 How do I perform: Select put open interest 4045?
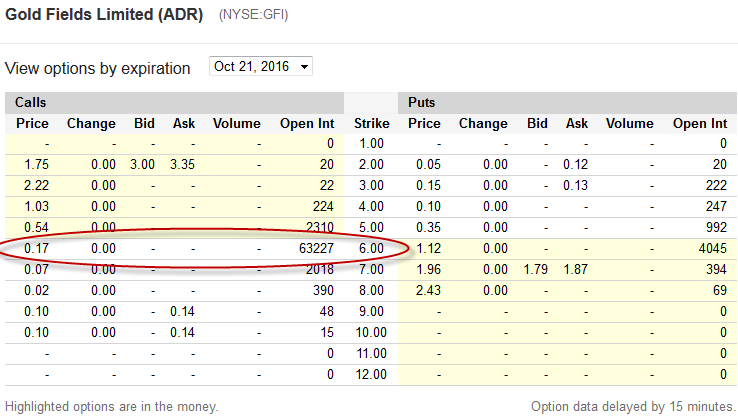(x=713, y=248)
